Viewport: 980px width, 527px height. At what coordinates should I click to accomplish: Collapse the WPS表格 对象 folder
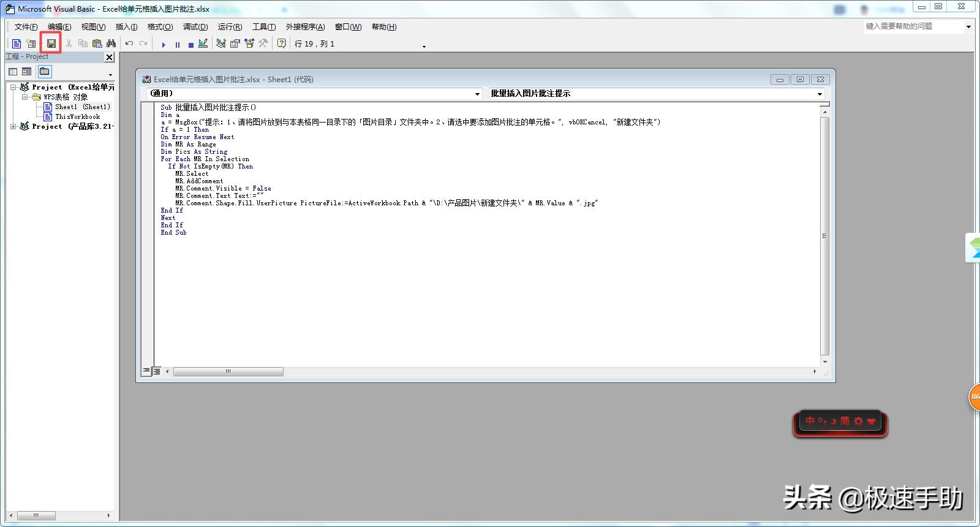tap(25, 97)
